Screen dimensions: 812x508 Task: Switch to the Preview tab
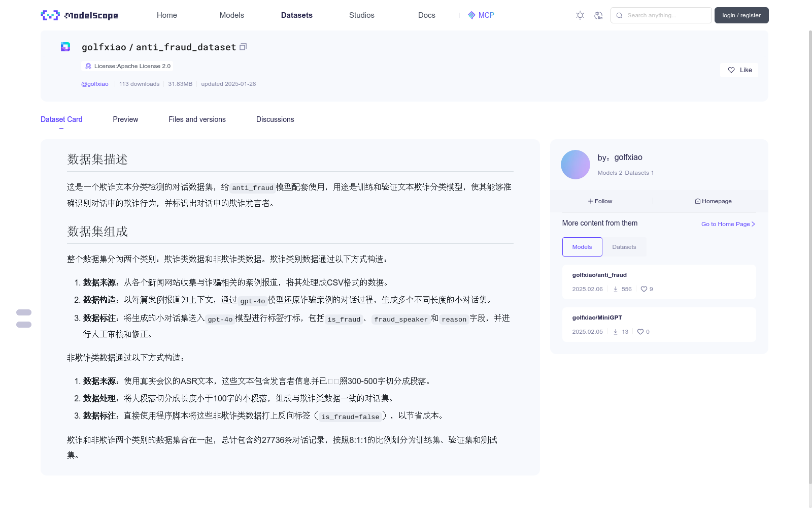tap(125, 119)
